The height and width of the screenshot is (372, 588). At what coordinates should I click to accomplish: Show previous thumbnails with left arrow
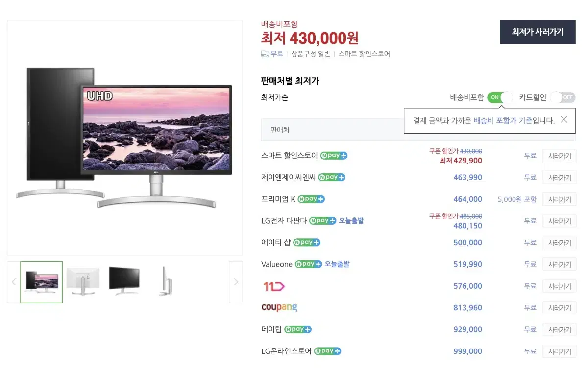[14, 282]
